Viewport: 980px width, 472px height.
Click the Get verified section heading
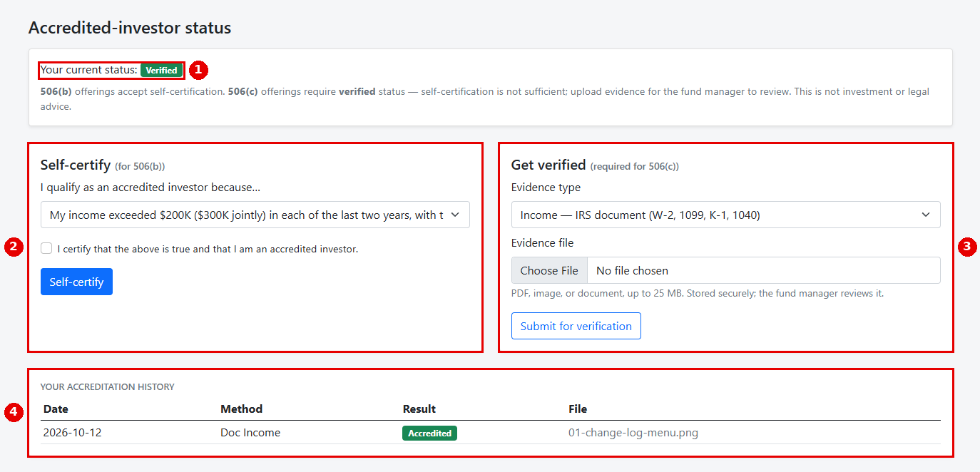click(595, 165)
